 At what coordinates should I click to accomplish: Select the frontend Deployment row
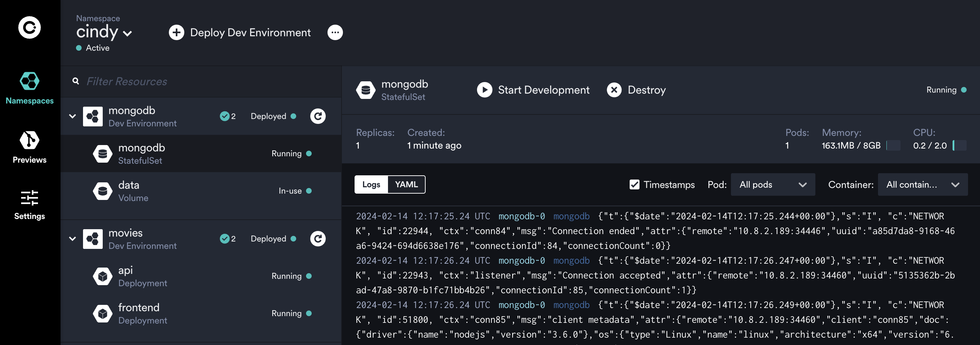[201, 313]
